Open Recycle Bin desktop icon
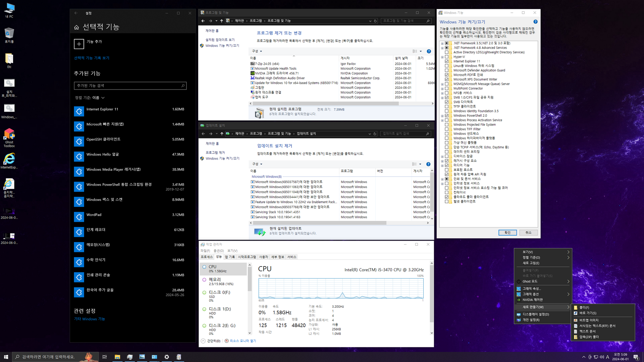 [9, 34]
